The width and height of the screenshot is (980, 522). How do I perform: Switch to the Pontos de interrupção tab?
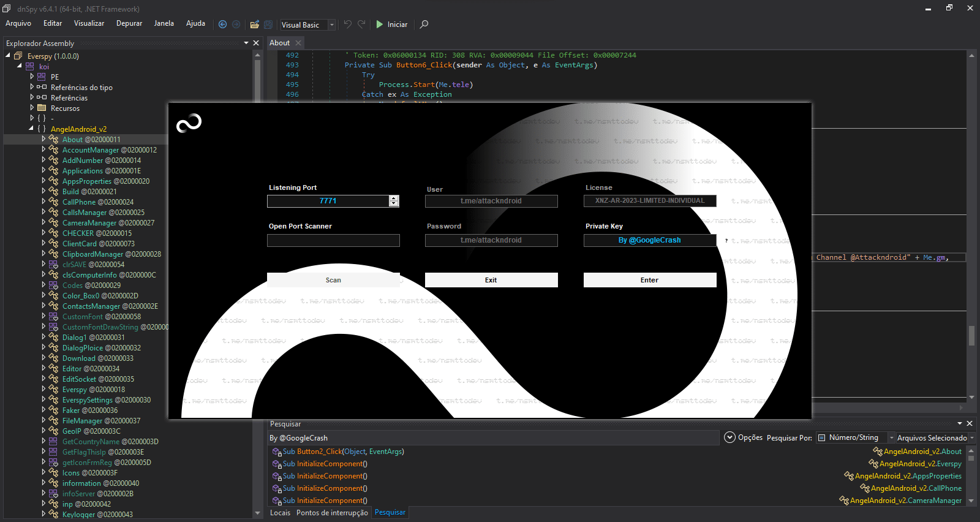332,513
